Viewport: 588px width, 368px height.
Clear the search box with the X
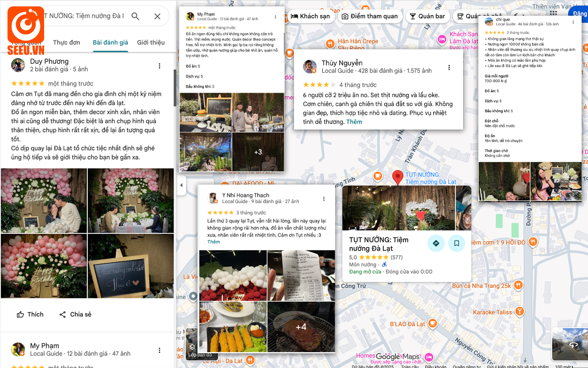tap(158, 16)
